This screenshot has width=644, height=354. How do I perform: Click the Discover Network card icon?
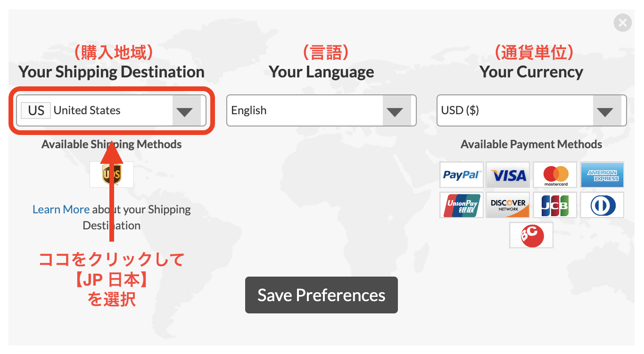(508, 205)
